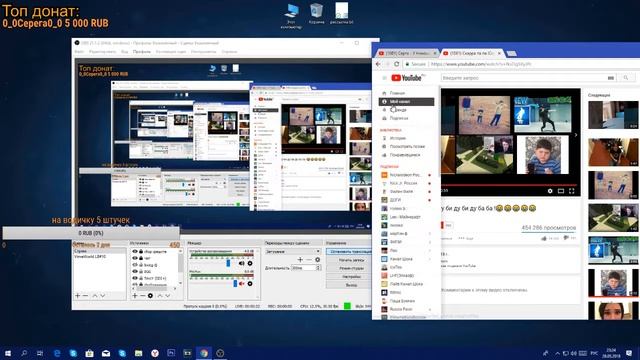Screen dimensions: 640x360
Task: Enter fullscreen in YouTube player
Action: click(x=571, y=191)
